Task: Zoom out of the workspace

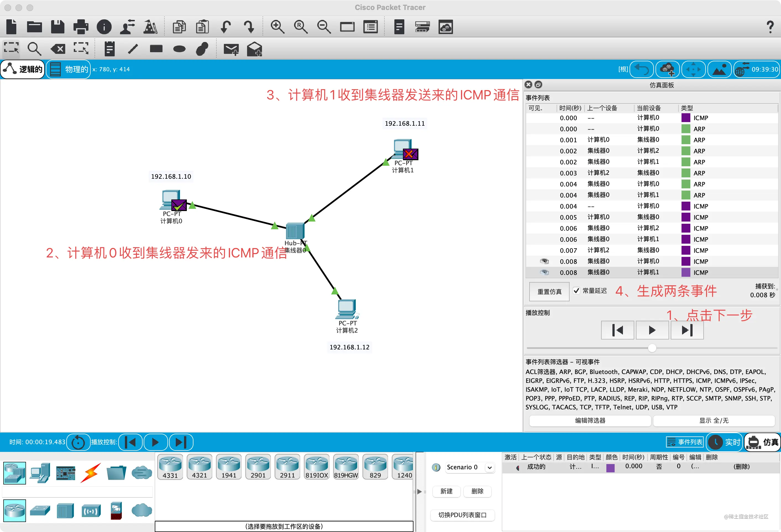Action: 324,27
